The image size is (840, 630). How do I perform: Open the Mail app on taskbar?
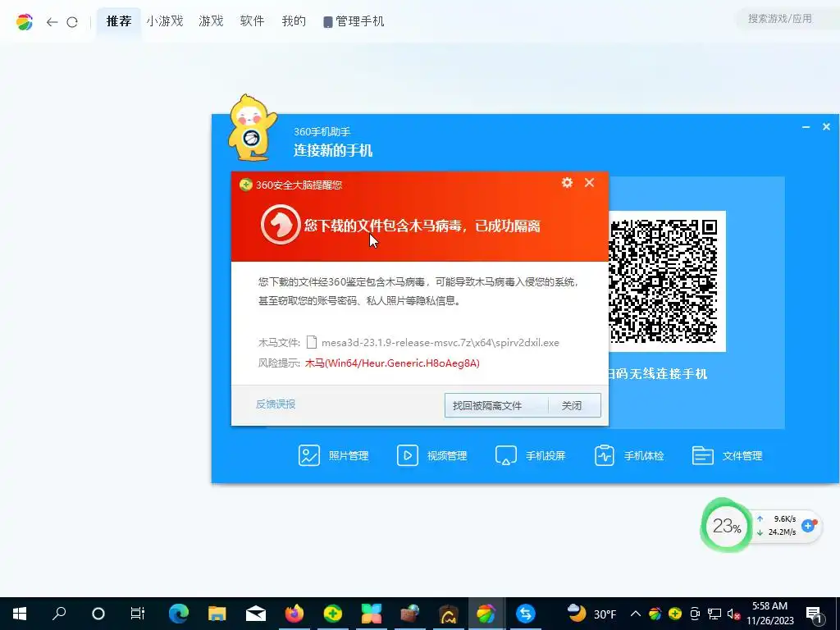click(256, 614)
